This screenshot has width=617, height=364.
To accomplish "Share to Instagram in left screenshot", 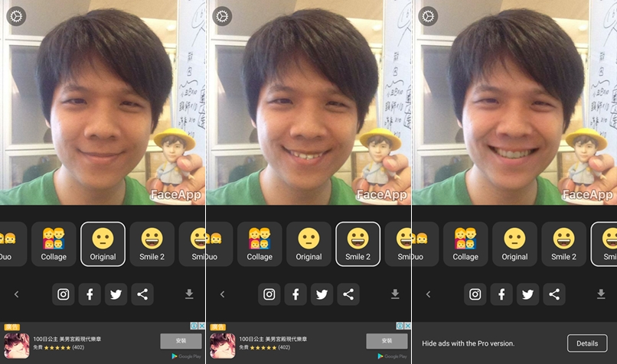I will click(64, 294).
